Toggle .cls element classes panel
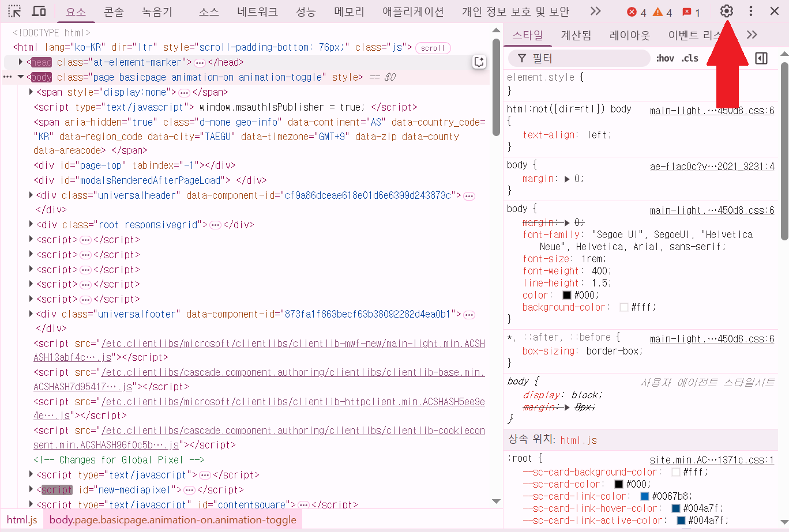The image size is (789, 532). point(690,58)
